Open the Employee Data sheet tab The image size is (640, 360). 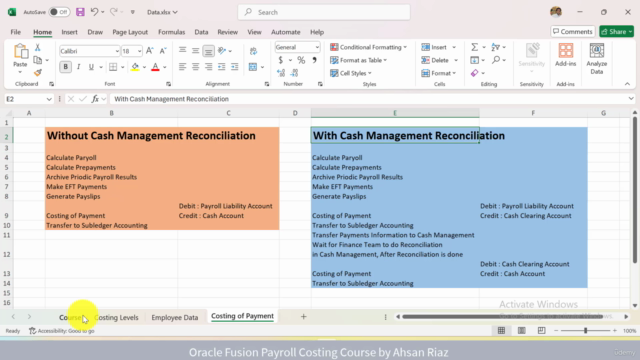click(x=175, y=317)
